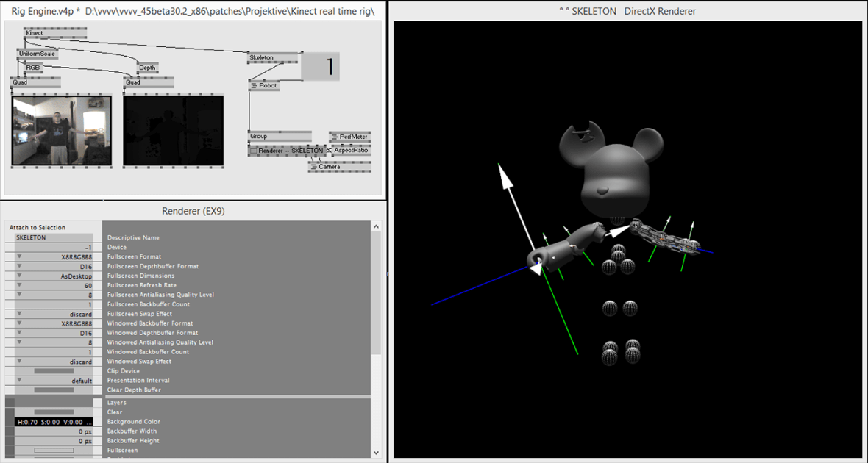This screenshot has height=463, width=868.
Task: Click the Fullscreen Dimensions label
Action: (x=141, y=276)
